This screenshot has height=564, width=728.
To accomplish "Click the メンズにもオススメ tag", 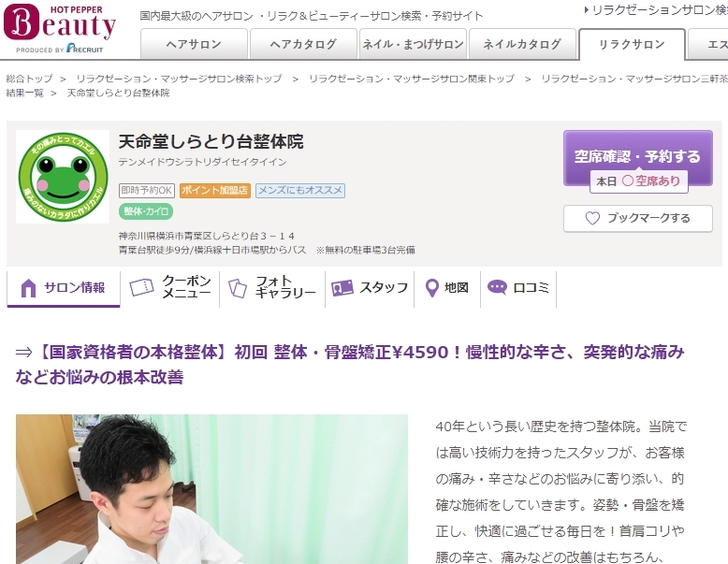I will pos(300,190).
